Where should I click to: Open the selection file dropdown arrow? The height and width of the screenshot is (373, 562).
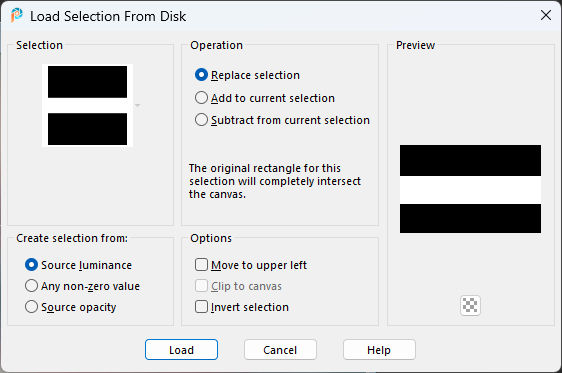tap(137, 105)
